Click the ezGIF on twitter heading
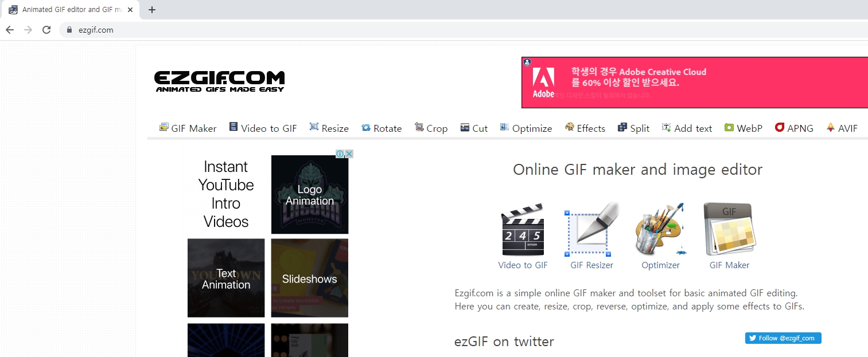The image size is (868, 357). [504, 342]
